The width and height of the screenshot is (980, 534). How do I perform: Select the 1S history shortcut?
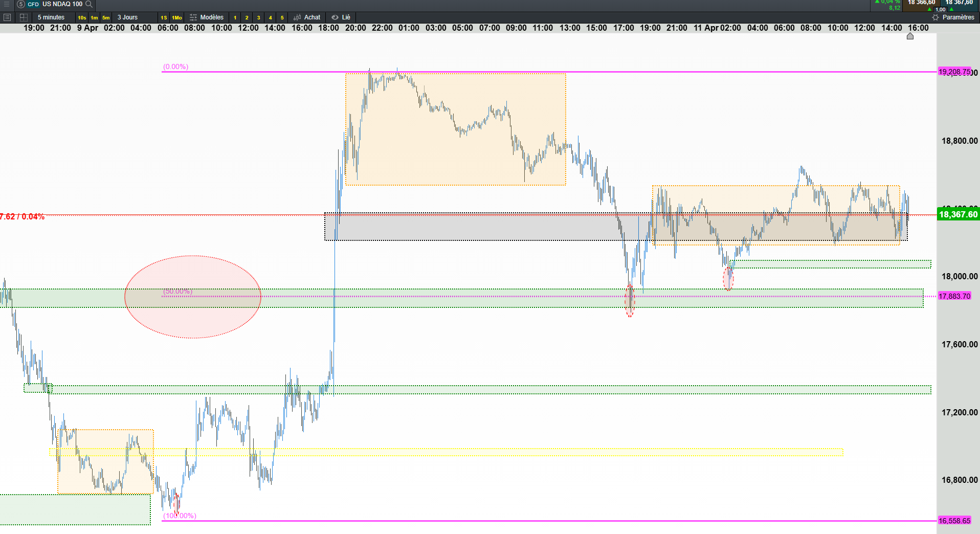(x=164, y=17)
